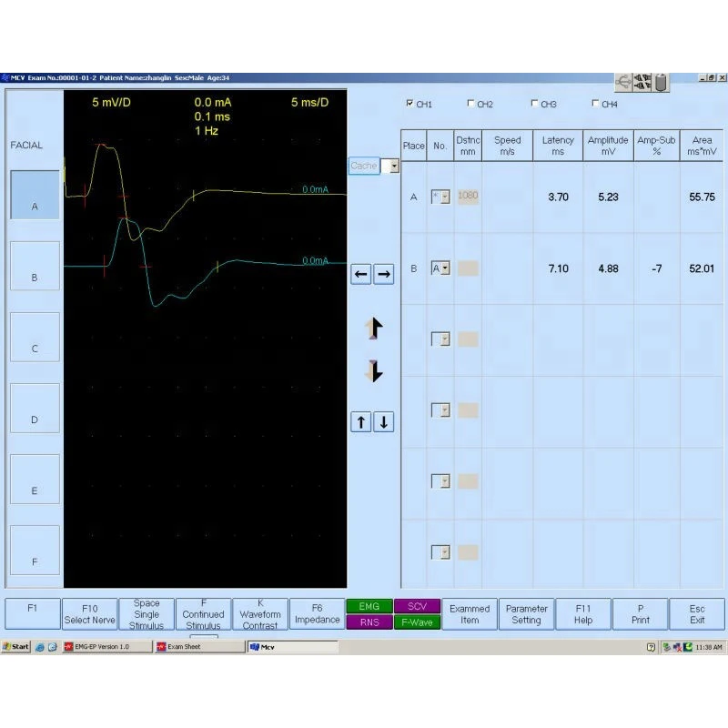This screenshot has width=728, height=728.
Task: Switch to SCV mode
Action: (417, 606)
